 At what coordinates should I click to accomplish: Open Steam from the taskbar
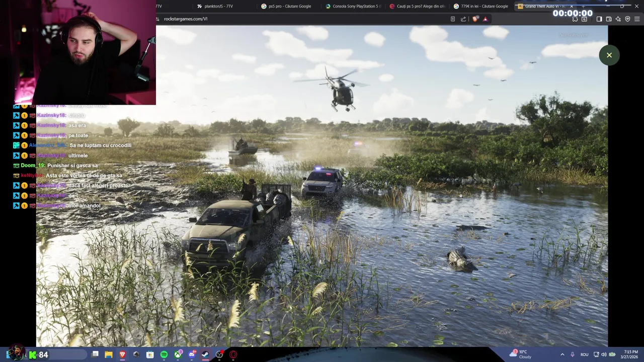[x=205, y=354]
